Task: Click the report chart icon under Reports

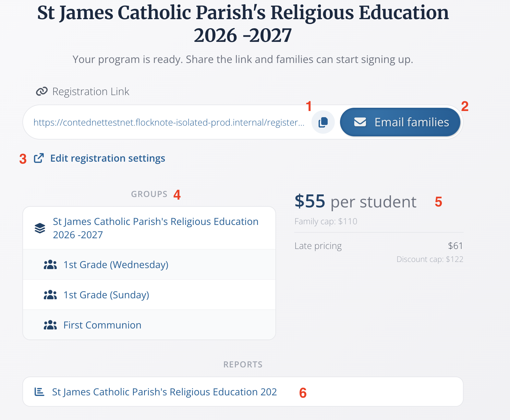Action: [39, 392]
